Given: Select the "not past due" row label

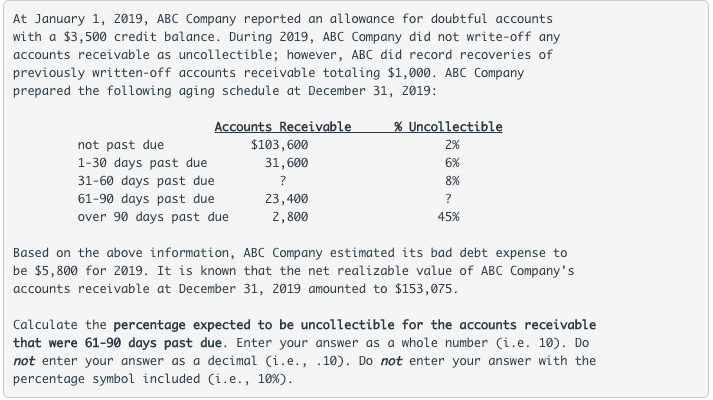Looking at the screenshot, I should pos(120,144).
